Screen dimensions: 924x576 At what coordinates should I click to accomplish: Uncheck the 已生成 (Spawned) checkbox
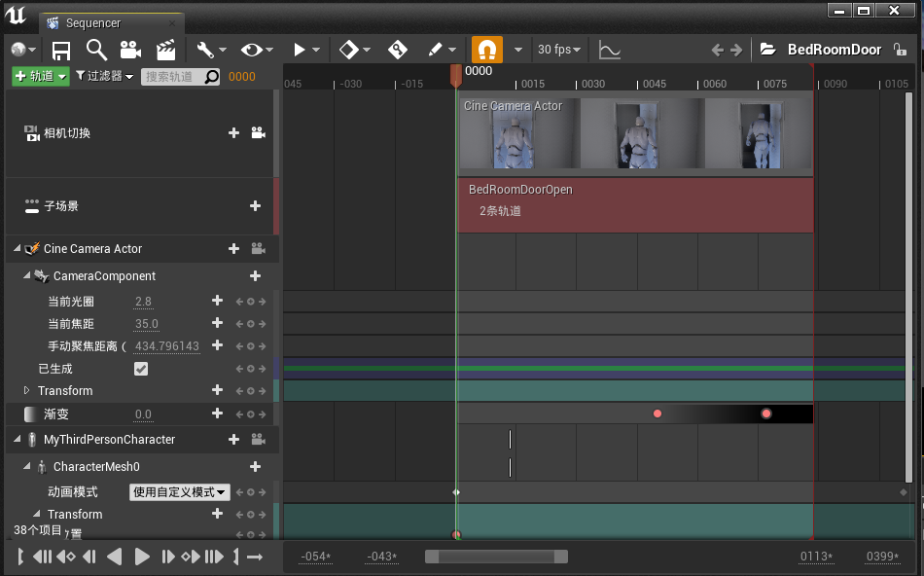pos(141,369)
